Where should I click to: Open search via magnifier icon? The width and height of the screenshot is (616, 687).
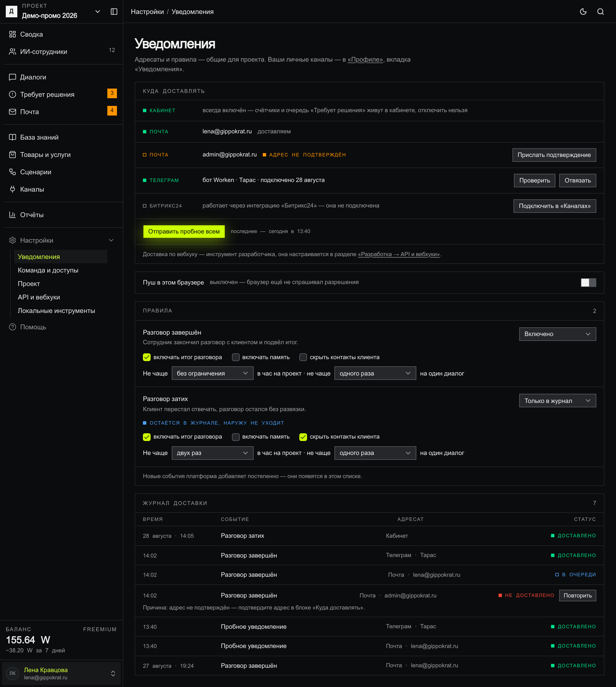pos(600,12)
